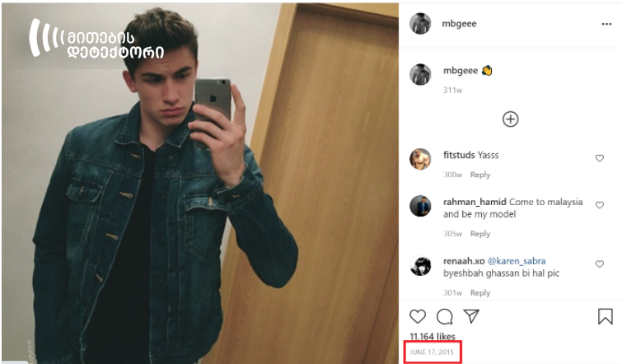Open comment box via speech bubble icon
This screenshot has width=636, height=364.
coord(445,316)
